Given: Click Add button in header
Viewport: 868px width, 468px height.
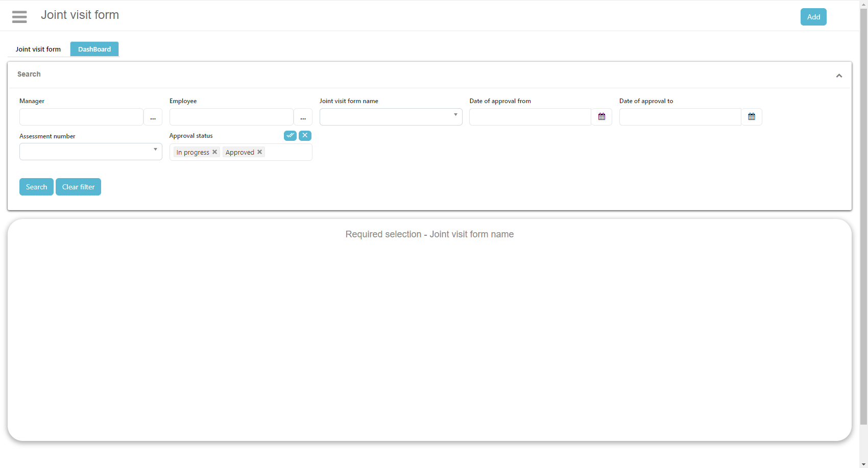Looking at the screenshot, I should [x=813, y=17].
